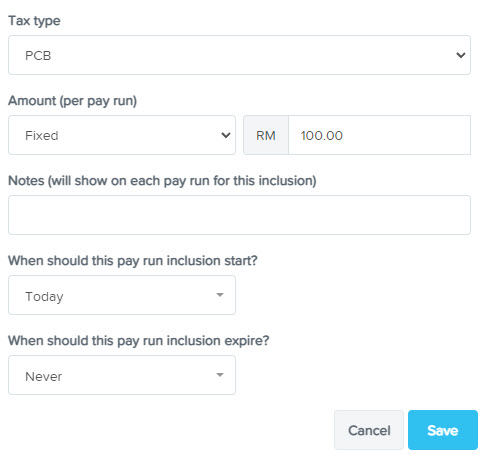The width and height of the screenshot is (488, 454).
Task: Save the pay run inclusion
Action: [x=443, y=430]
